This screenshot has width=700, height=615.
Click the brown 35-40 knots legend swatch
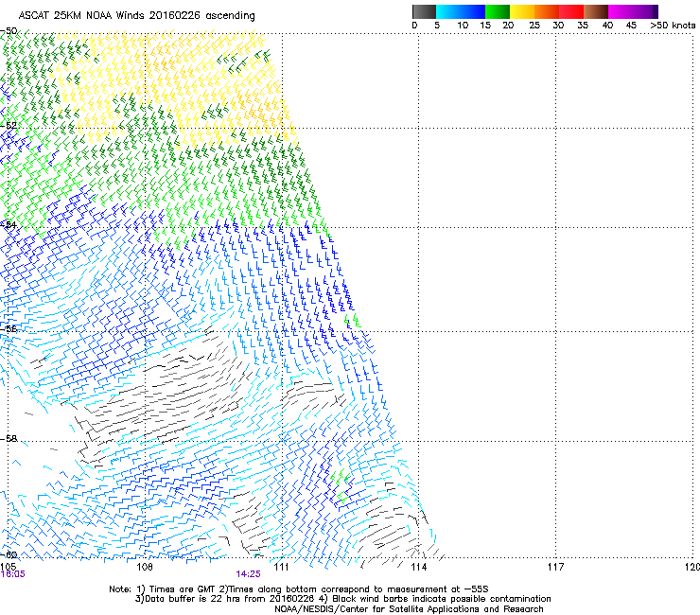596,11
